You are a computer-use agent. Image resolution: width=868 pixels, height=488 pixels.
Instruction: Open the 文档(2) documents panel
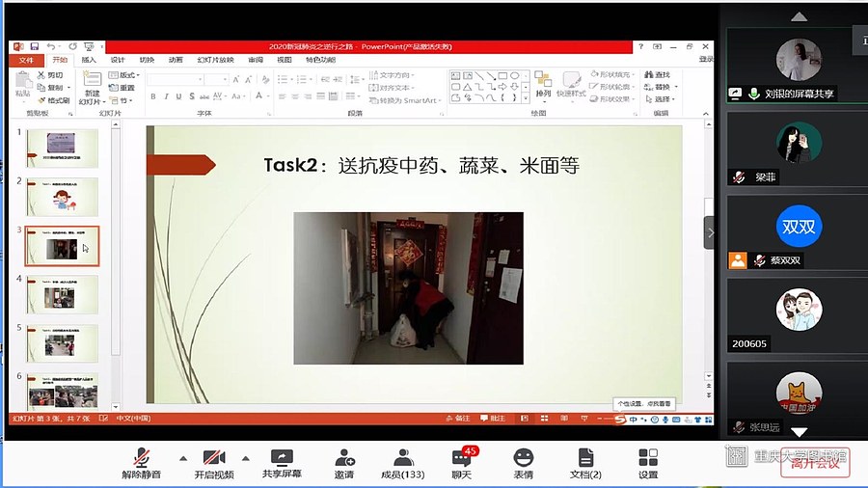point(585,457)
